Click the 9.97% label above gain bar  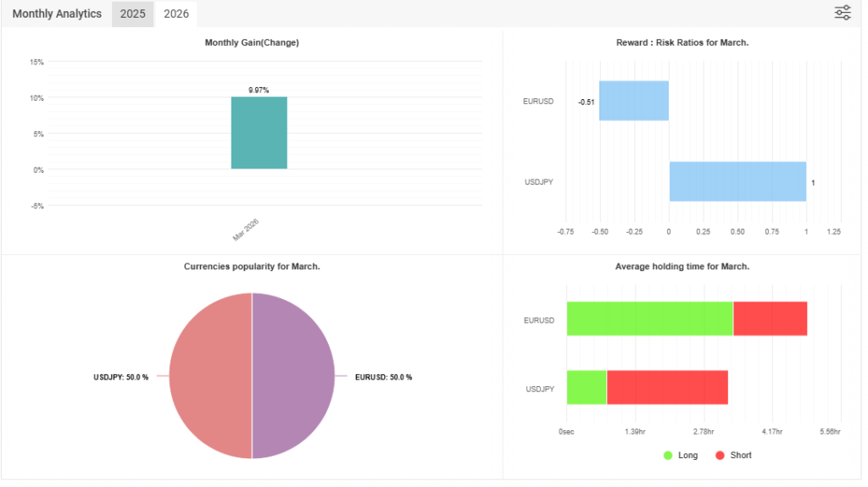click(x=259, y=90)
